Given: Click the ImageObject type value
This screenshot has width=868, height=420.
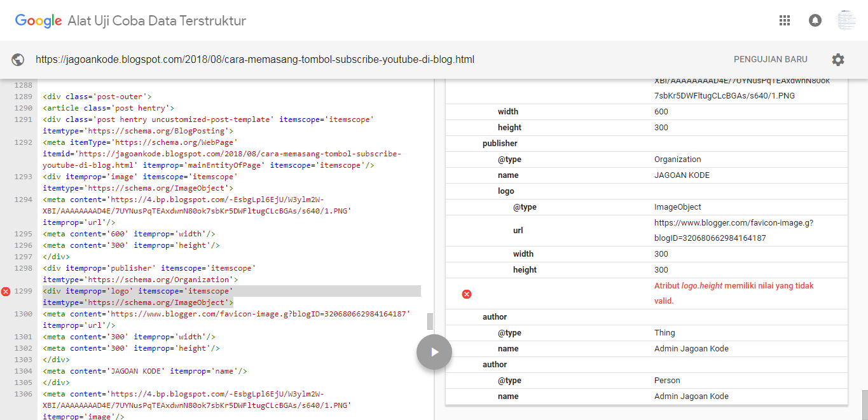Looking at the screenshot, I should pos(677,207).
